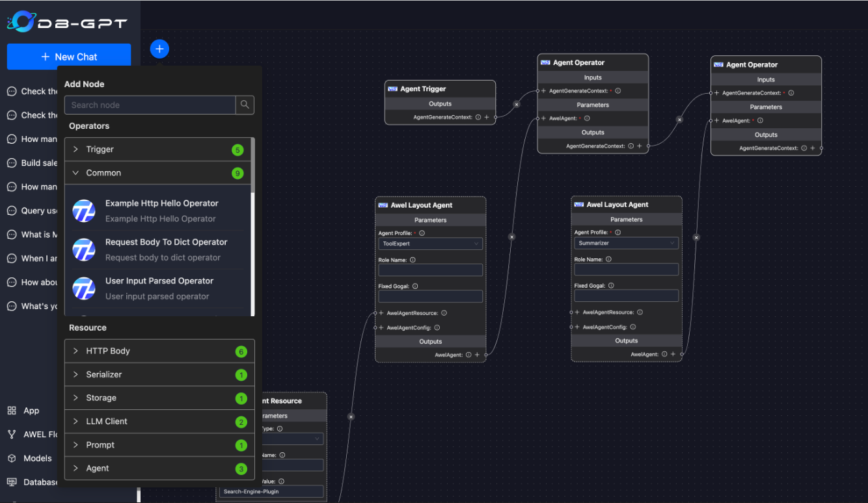Click the Role Name field in ToolExpert agent
Image resolution: width=868 pixels, height=503 pixels.
click(x=431, y=270)
